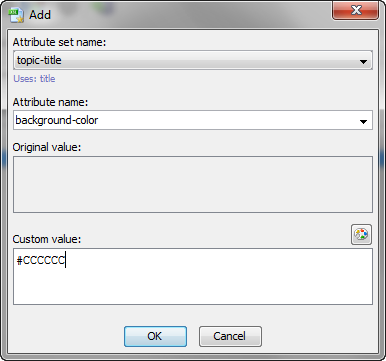This screenshot has width=386, height=361.
Task: Click the 'Add' title bar text
Action: 40,15
